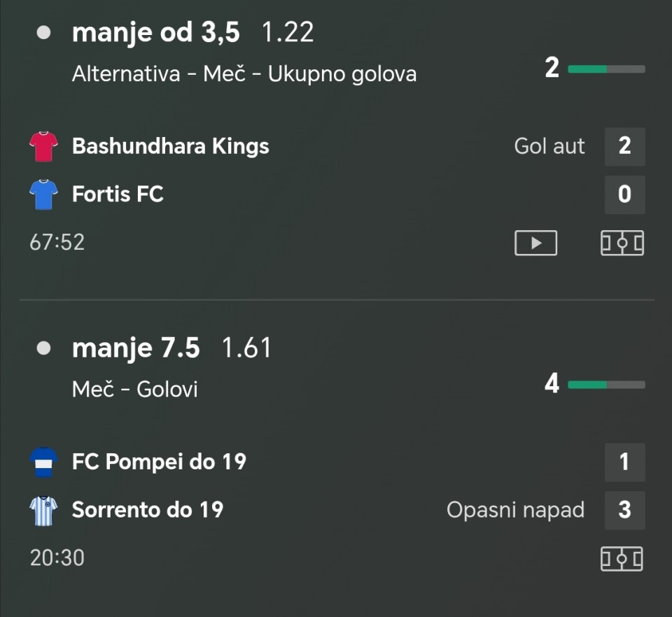Open the Bashundhara Kings team name
The width and height of the screenshot is (672, 617).
coord(170,146)
